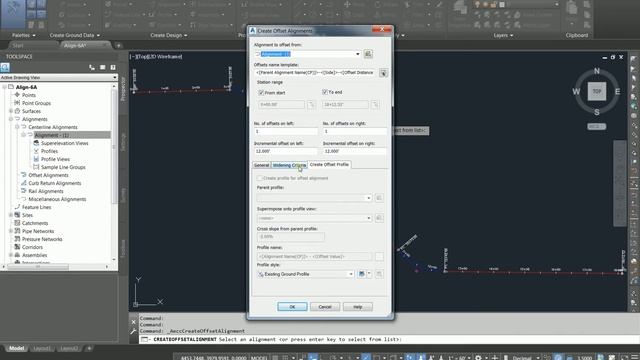Viewport: 640px width, 360px height.
Task: Click Incremental offset on left field
Action: pos(286,151)
